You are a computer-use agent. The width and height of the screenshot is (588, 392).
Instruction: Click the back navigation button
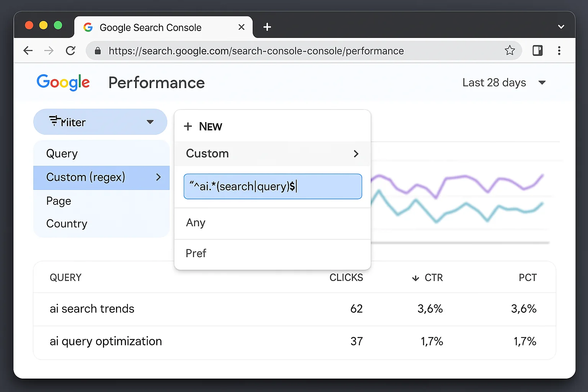click(28, 51)
